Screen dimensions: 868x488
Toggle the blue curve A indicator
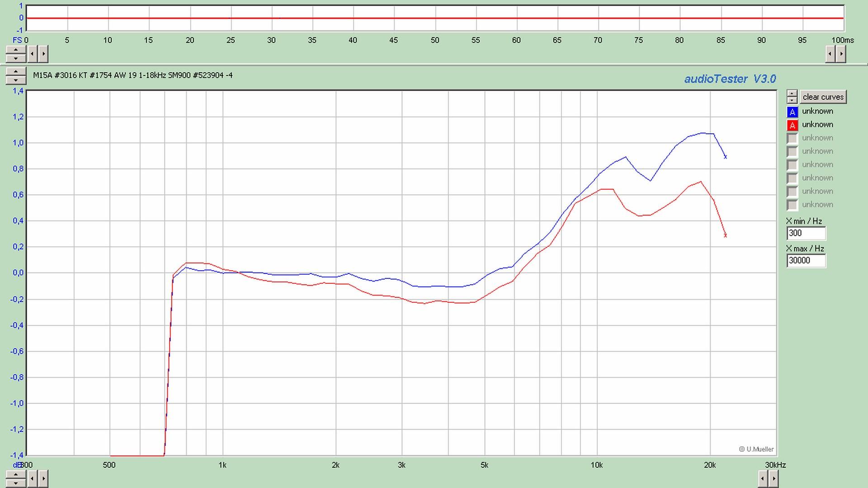pos(792,112)
